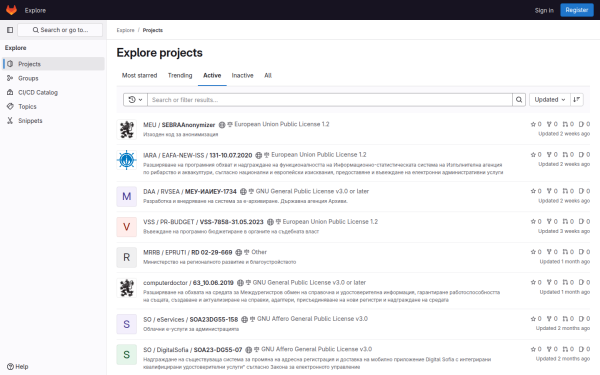This screenshot has height=375, width=600.
Task: Click merge requests icon for МЕУ-ИАИЕУ-1734
Action: [x=565, y=191]
